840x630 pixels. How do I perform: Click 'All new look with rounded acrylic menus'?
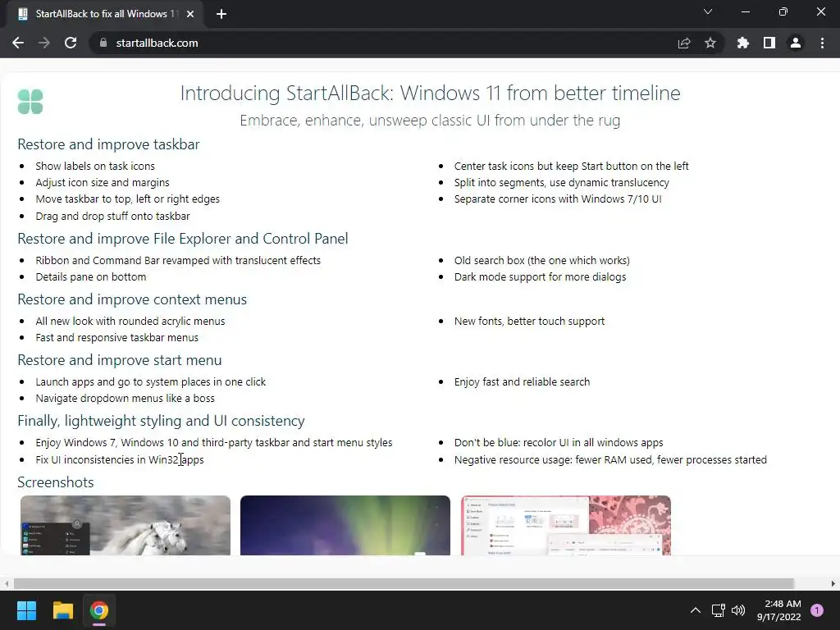coord(130,322)
